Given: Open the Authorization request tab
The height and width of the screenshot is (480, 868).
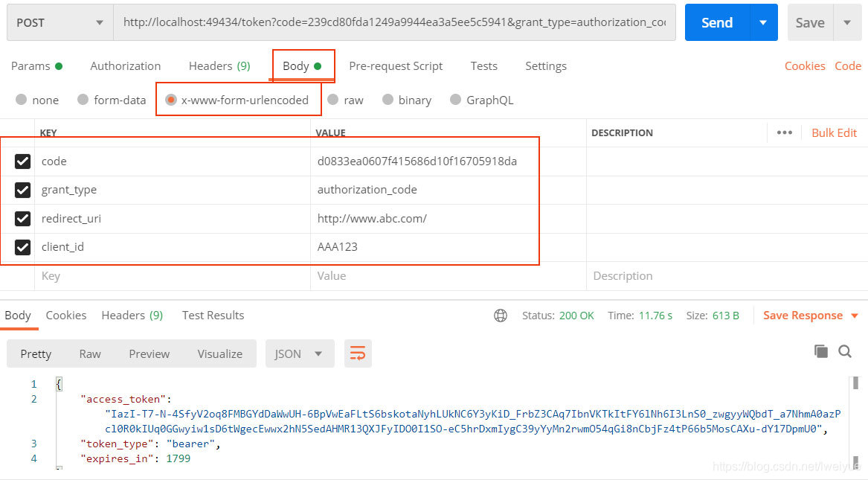Looking at the screenshot, I should pyautogui.click(x=126, y=66).
